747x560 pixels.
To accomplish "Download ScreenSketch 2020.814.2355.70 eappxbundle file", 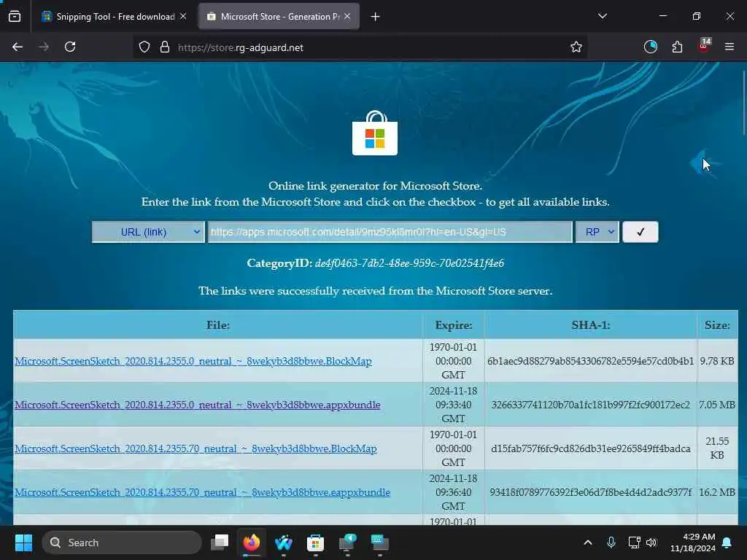I will (x=203, y=492).
